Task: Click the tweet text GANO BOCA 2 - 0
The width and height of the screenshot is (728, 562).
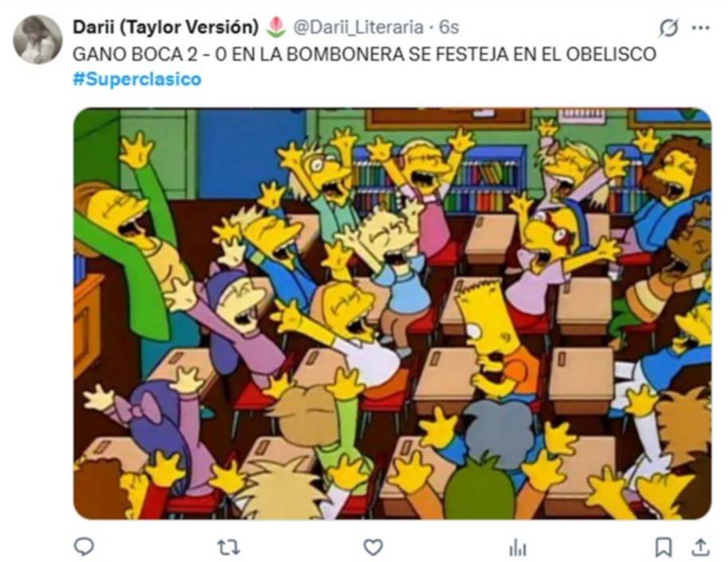Action: point(150,54)
